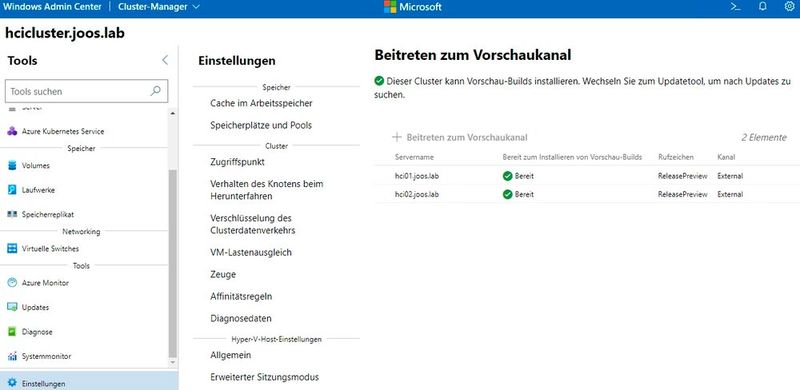Click green ready icon for hci02.joos.lab

click(x=507, y=194)
